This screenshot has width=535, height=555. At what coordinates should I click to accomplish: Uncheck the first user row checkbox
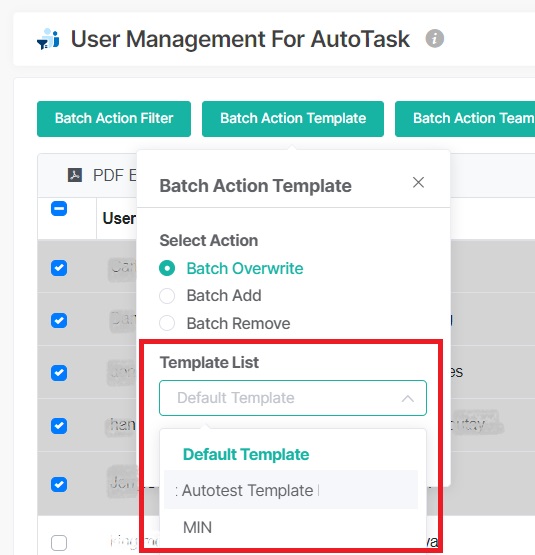tap(59, 268)
